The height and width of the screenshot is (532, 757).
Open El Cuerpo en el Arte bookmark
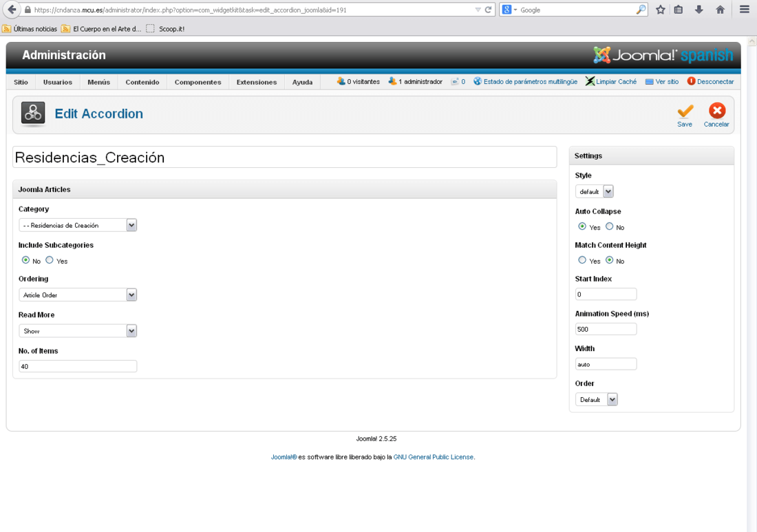pyautogui.click(x=101, y=29)
